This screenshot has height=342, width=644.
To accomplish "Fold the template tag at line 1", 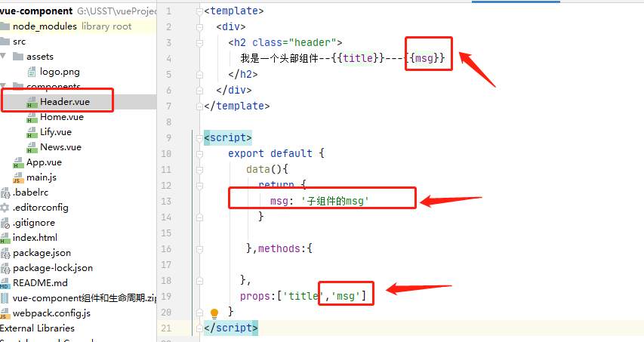I will tap(199, 11).
